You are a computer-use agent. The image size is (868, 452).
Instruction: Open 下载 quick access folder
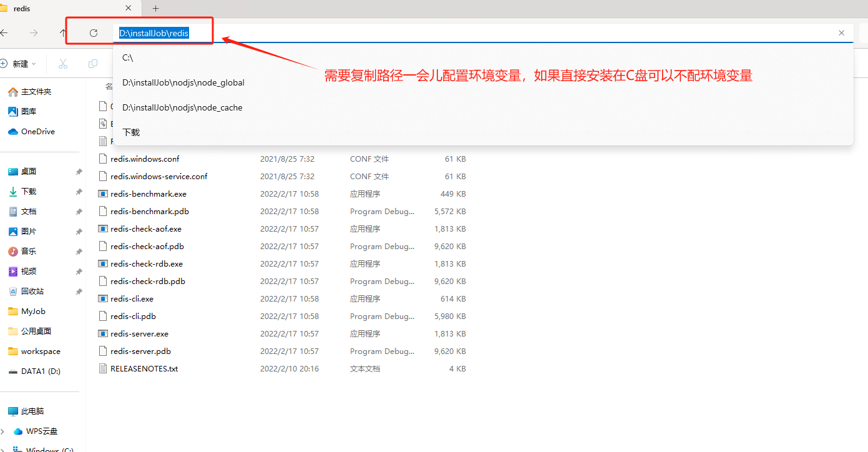(x=22, y=192)
